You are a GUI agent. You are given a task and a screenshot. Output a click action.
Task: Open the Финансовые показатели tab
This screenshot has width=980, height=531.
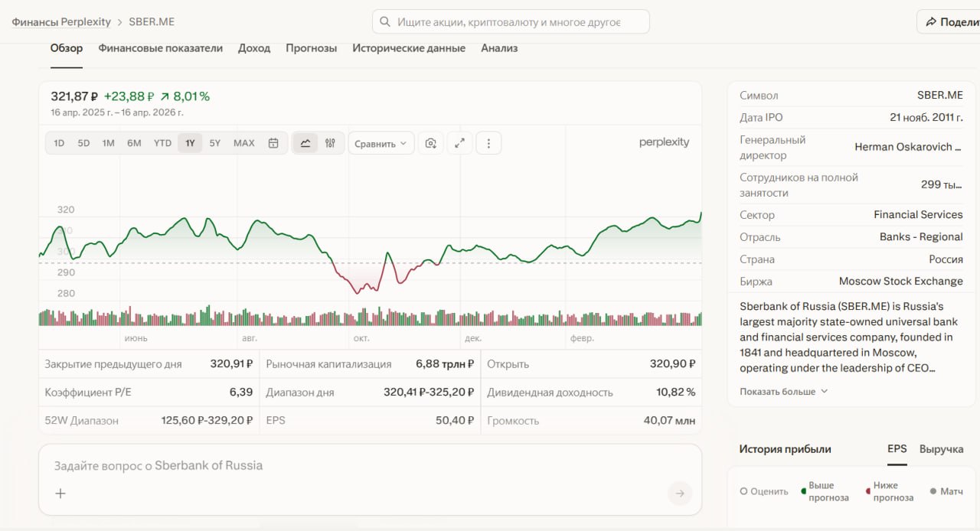point(160,48)
